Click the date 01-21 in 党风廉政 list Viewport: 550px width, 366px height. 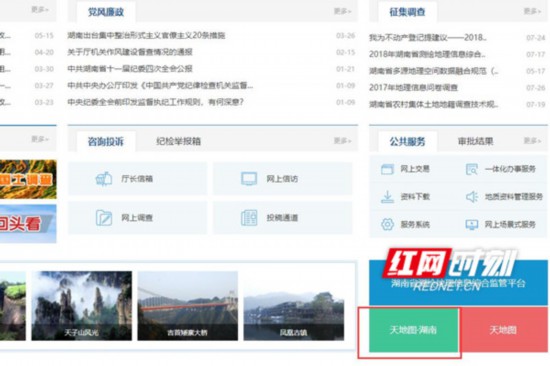pos(346,69)
